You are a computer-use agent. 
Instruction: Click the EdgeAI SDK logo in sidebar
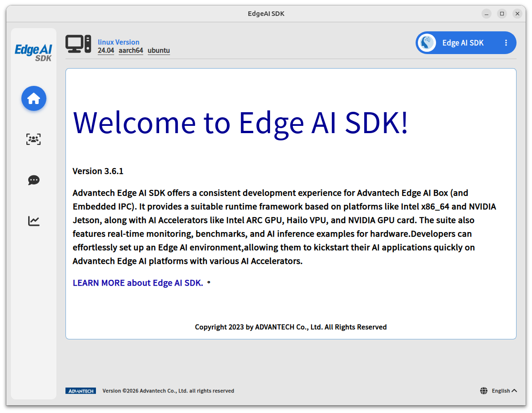tap(33, 53)
